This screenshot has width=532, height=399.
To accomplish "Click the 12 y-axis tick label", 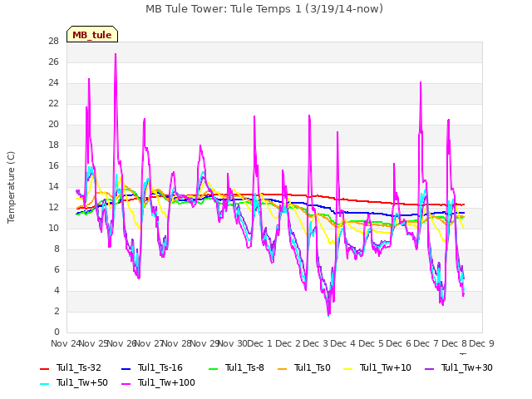I will pos(53,207).
